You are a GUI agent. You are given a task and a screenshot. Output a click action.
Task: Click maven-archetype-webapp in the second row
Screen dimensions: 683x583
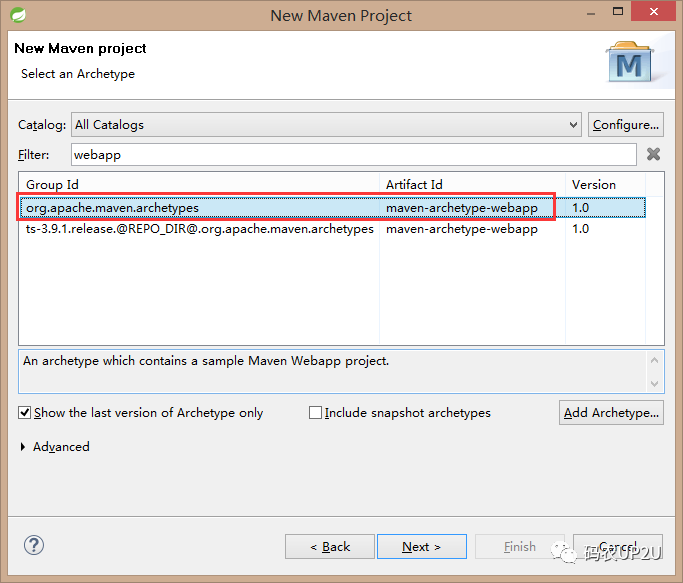coord(462,229)
